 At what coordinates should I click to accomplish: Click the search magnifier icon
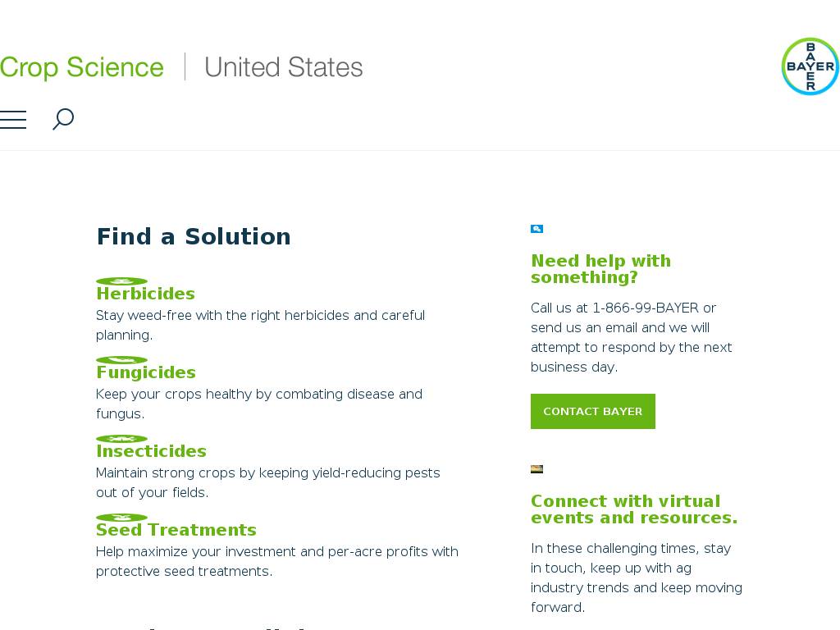[x=63, y=119]
